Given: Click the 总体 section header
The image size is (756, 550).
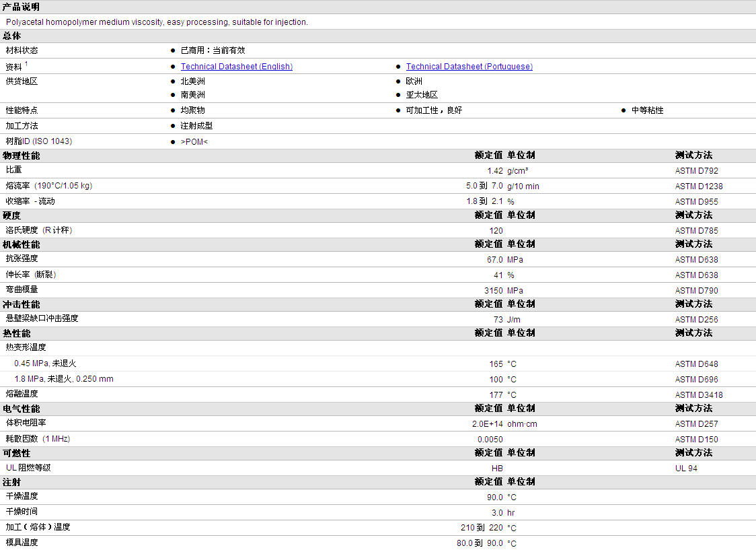Looking at the screenshot, I should [12, 36].
